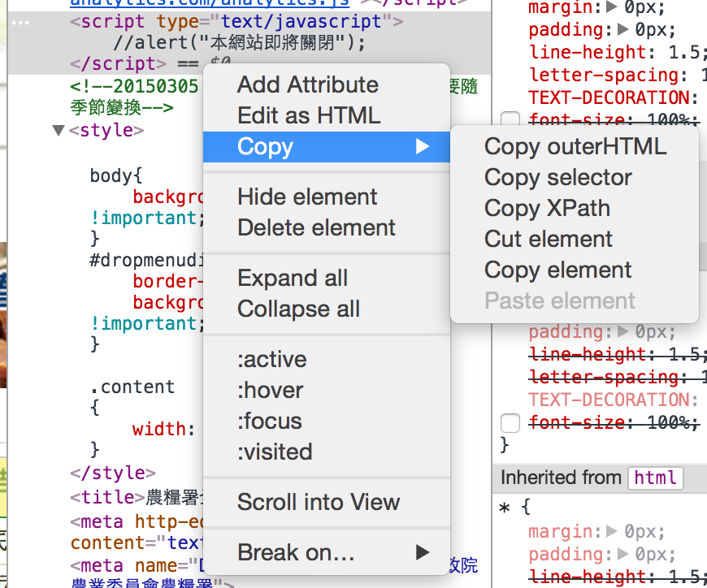Open the analytics.js script link

pyautogui.click(x=210, y=3)
